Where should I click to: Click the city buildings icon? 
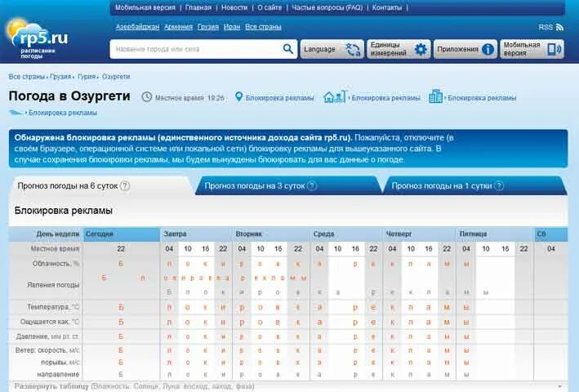pos(436,96)
